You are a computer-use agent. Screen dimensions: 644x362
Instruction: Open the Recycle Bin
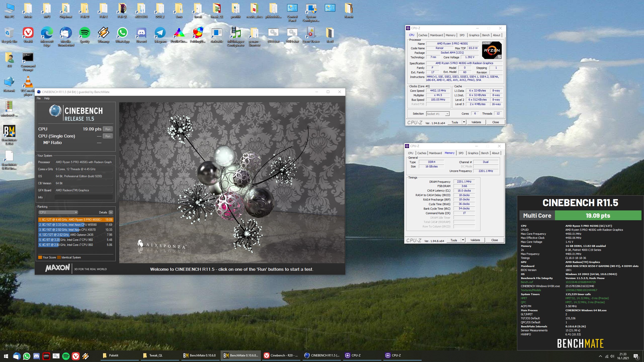pyautogui.click(x=9, y=35)
